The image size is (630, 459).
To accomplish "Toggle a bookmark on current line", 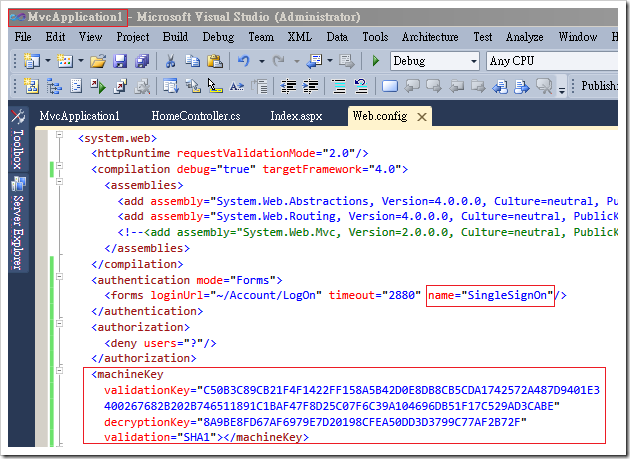I will [390, 86].
